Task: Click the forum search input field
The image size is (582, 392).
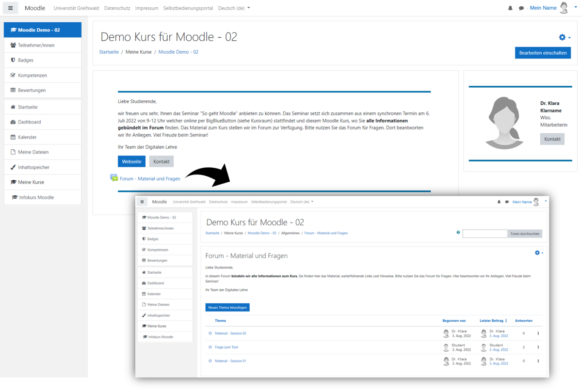Action: click(x=485, y=234)
